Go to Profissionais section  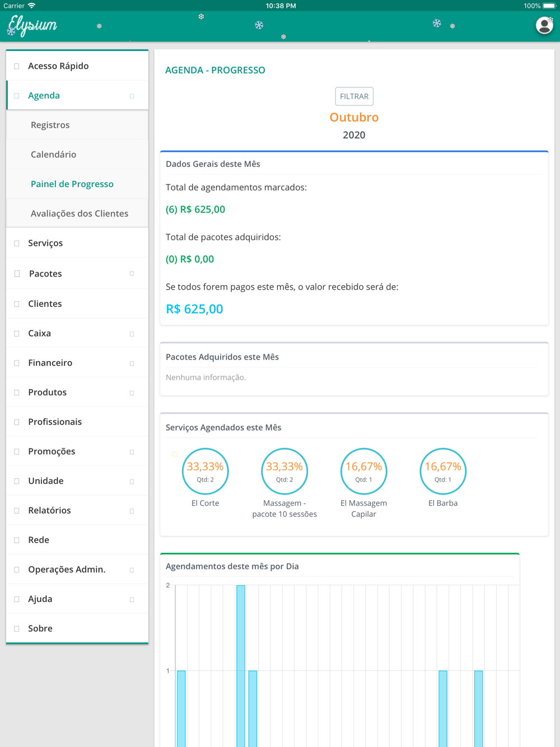point(77,422)
